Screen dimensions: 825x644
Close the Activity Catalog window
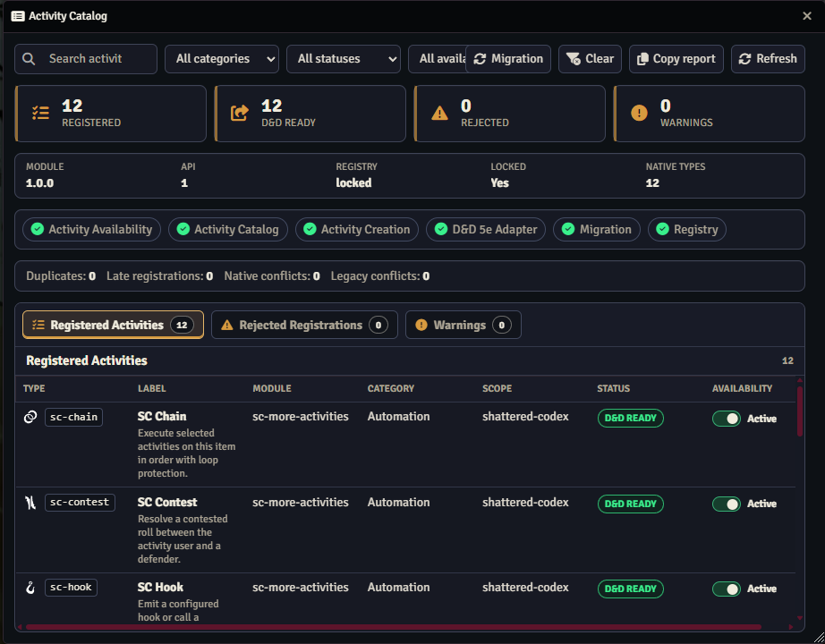pyautogui.click(x=807, y=16)
